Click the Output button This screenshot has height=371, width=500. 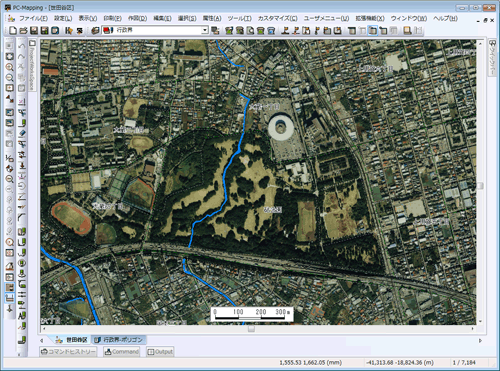click(160, 352)
